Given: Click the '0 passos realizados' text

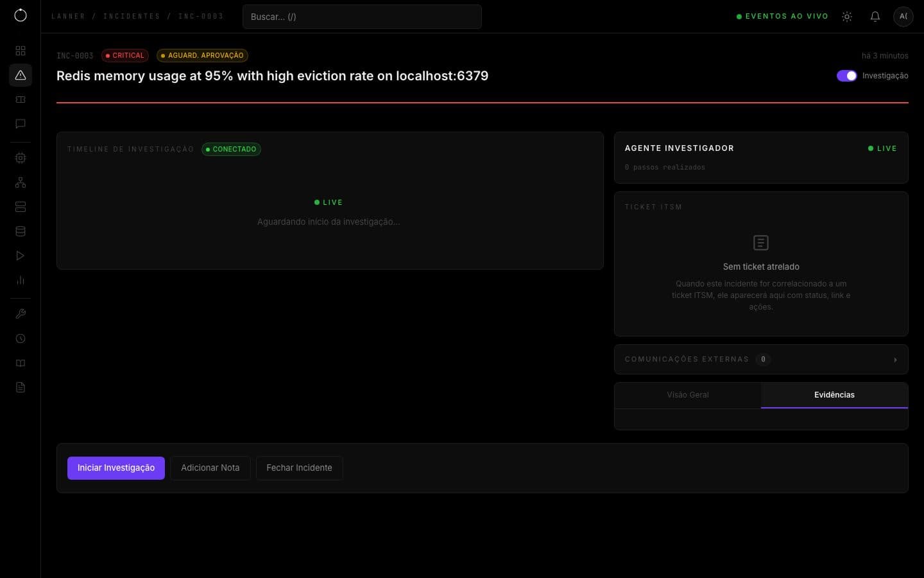Looking at the screenshot, I should 665,167.
